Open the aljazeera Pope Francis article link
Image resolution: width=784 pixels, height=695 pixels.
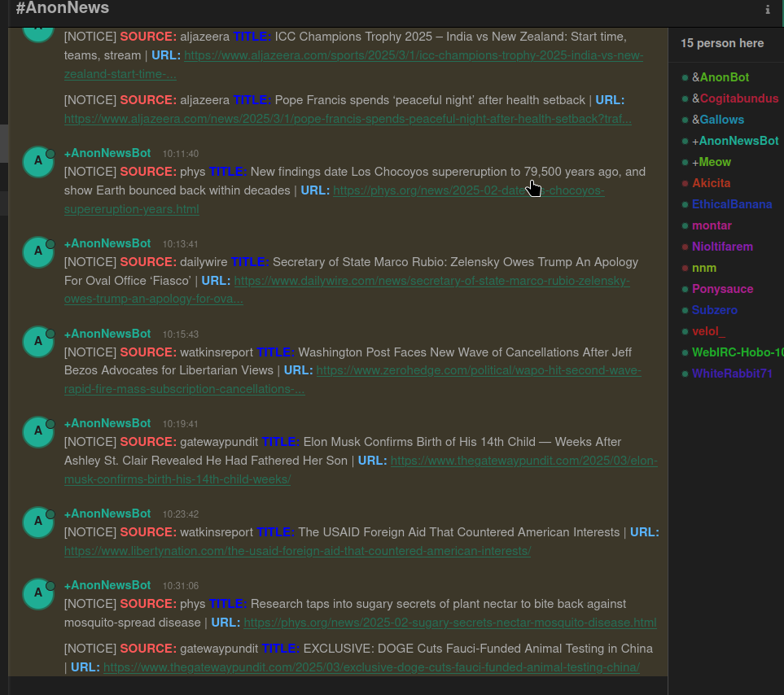(348, 119)
